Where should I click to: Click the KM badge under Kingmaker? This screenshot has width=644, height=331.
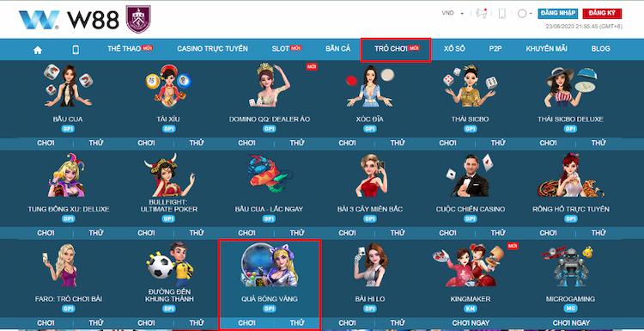(x=471, y=309)
